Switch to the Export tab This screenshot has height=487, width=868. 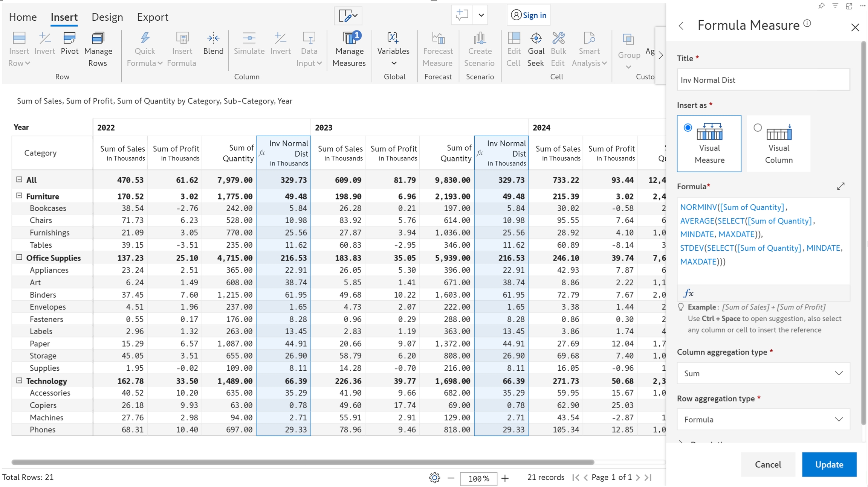(152, 17)
